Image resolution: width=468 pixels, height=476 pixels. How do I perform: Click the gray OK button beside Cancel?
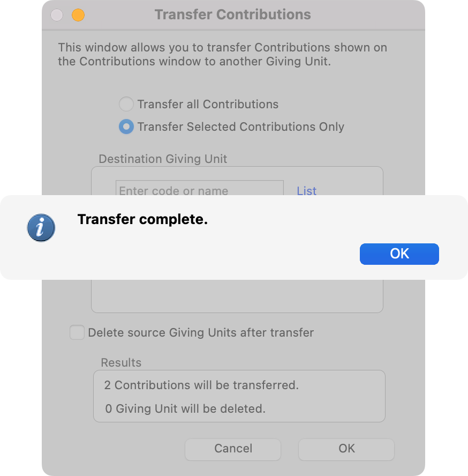[346, 449]
